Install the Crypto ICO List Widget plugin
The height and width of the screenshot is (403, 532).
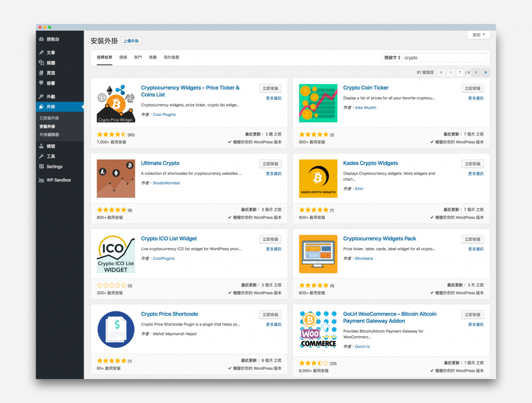(270, 239)
